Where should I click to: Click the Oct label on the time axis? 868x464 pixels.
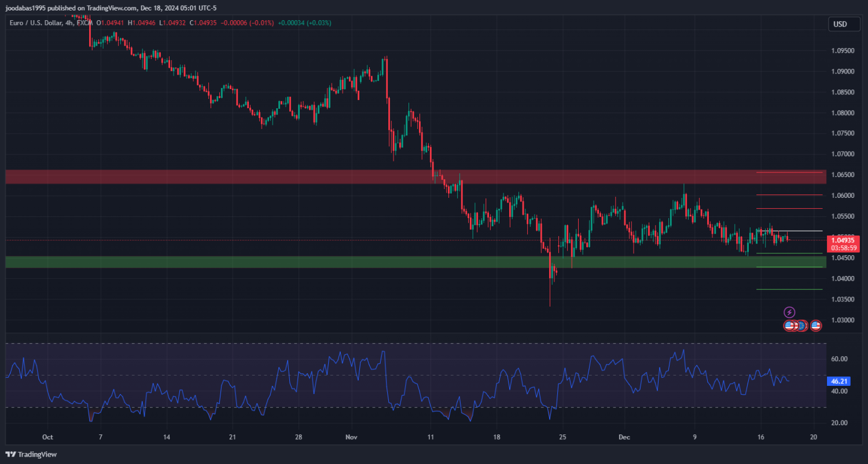47,437
